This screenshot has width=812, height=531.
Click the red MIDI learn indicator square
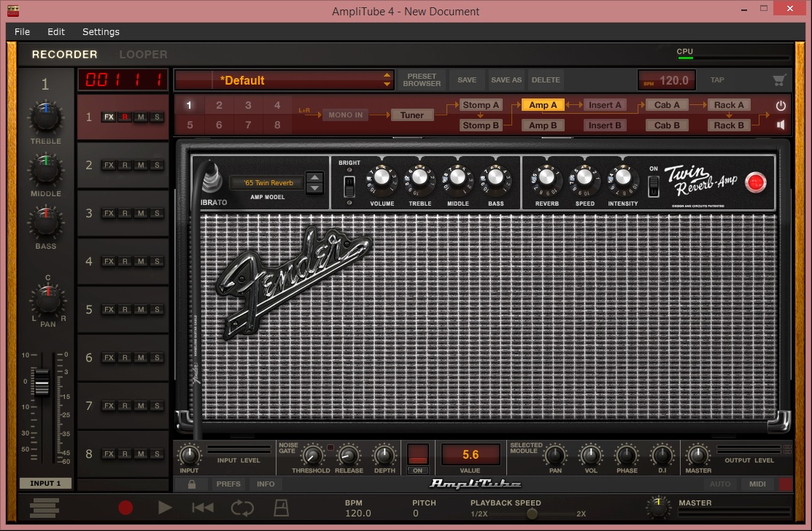click(786, 484)
